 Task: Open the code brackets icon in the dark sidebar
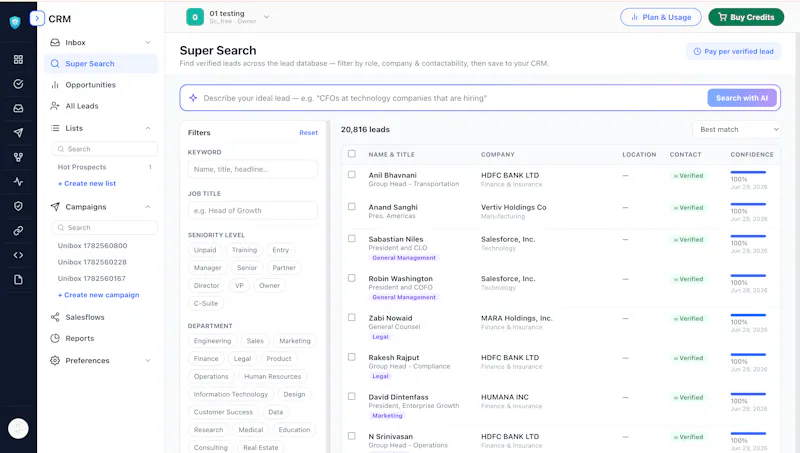18,255
